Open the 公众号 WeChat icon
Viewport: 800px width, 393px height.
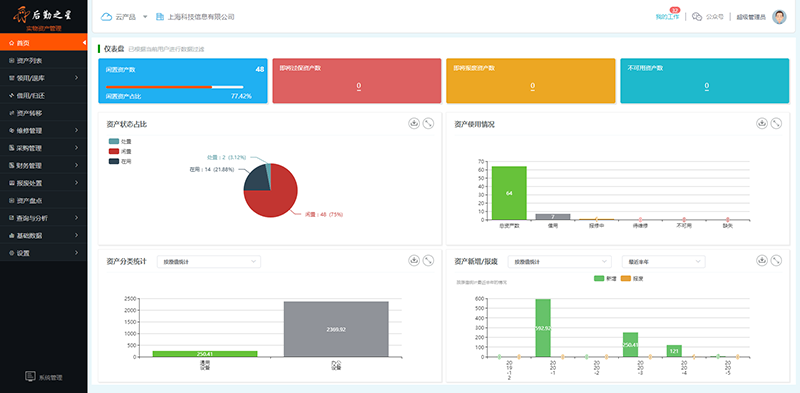pos(697,17)
